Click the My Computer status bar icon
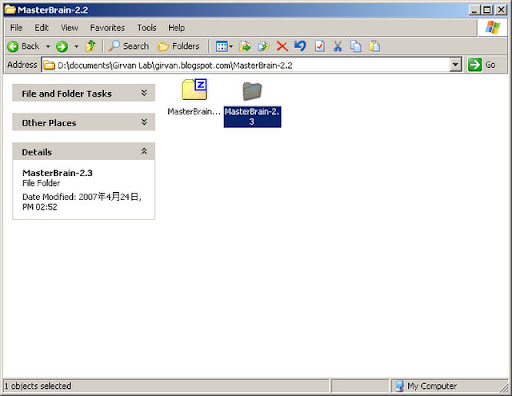 (x=399, y=386)
